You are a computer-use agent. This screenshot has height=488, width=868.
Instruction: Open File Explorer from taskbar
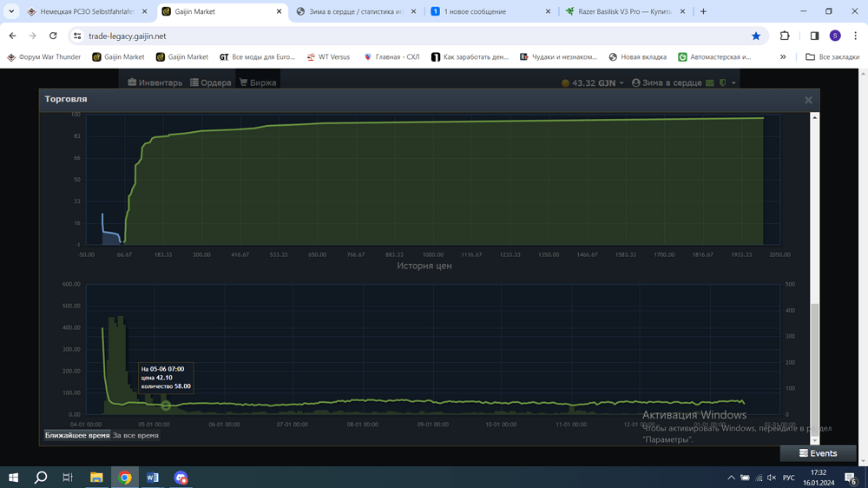point(96,478)
